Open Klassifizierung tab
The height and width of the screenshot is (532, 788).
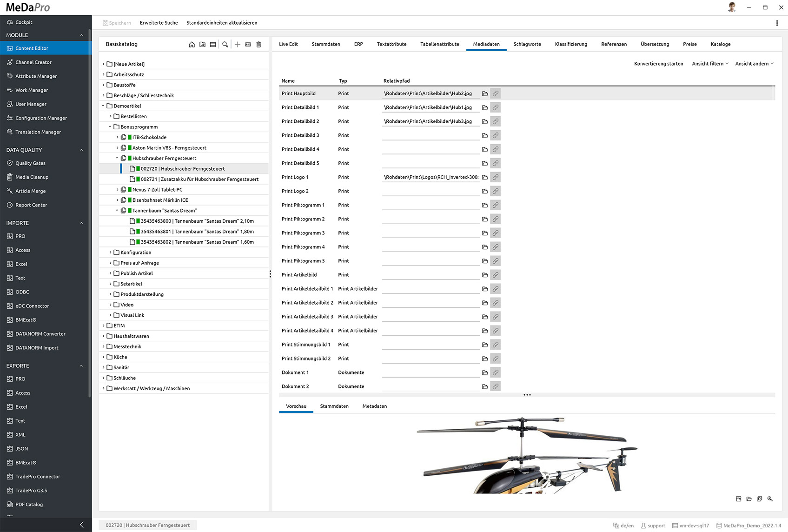(x=571, y=44)
